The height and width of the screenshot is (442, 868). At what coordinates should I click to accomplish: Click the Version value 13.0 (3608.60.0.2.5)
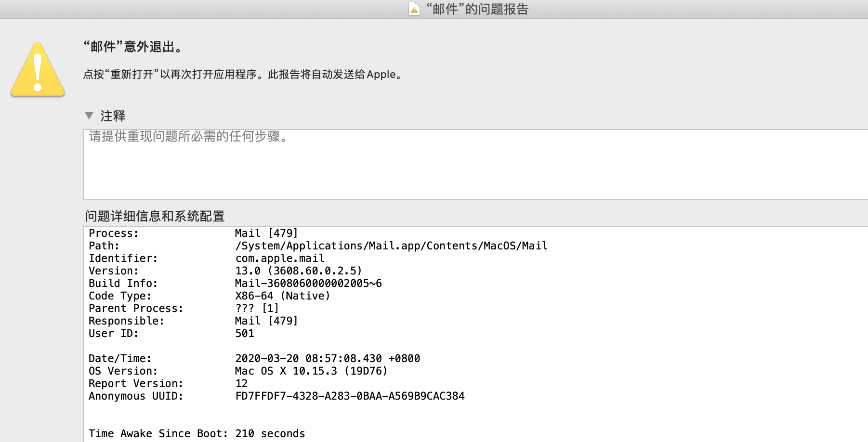click(x=299, y=271)
